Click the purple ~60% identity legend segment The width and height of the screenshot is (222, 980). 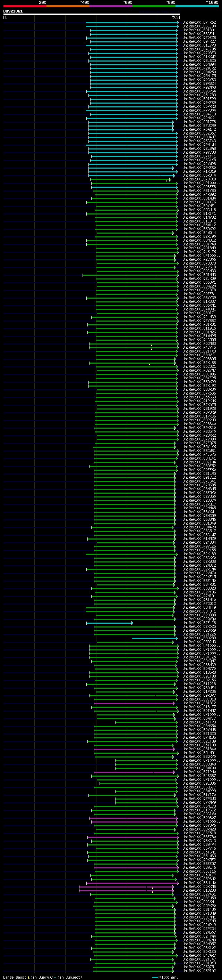click(x=111, y=6)
